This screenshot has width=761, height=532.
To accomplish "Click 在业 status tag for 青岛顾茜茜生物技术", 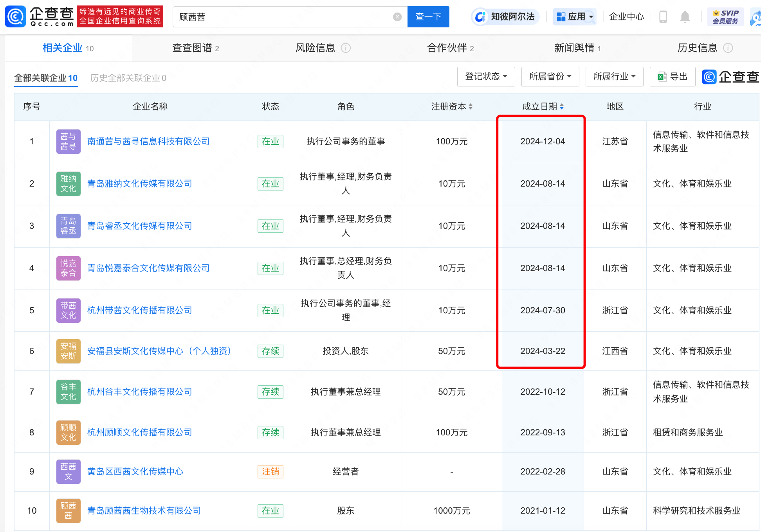I will [x=270, y=511].
